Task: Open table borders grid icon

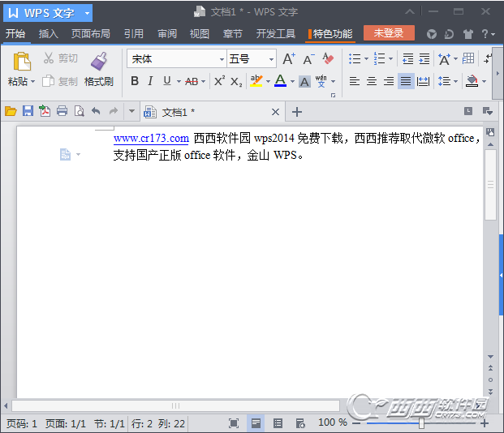Action: tap(468, 58)
